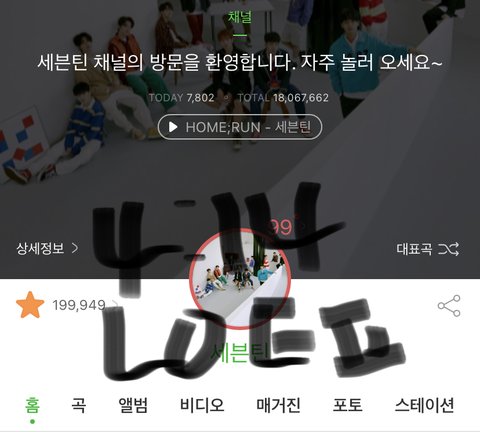Tap the circular artist profile thumbnail
The height and width of the screenshot is (432, 480).
[x=240, y=279]
